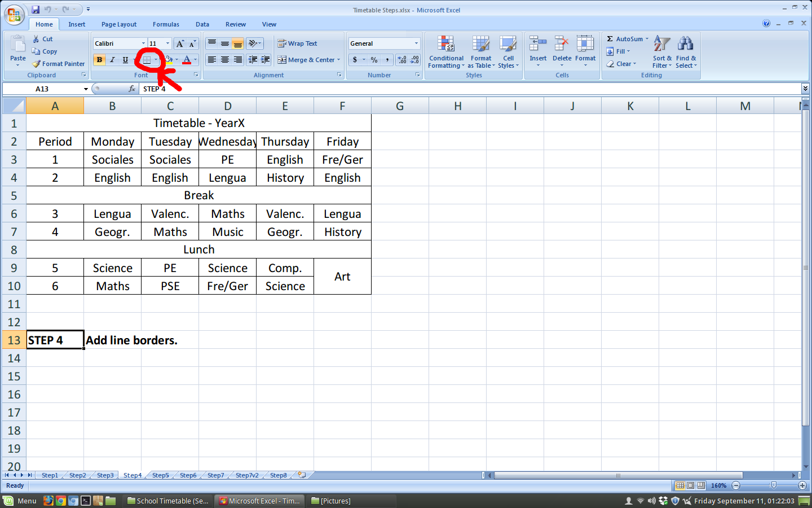Open the Calibri font name dropdown
The image size is (812, 508).
tap(143, 43)
